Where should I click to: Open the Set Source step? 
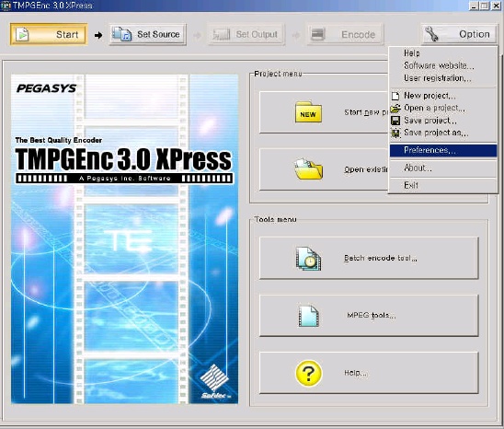pos(147,34)
